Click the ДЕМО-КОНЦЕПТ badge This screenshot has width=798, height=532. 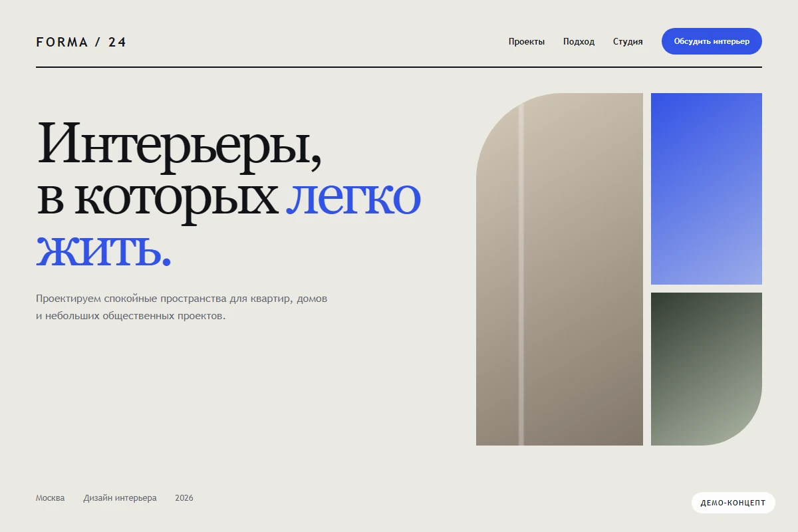click(x=733, y=503)
